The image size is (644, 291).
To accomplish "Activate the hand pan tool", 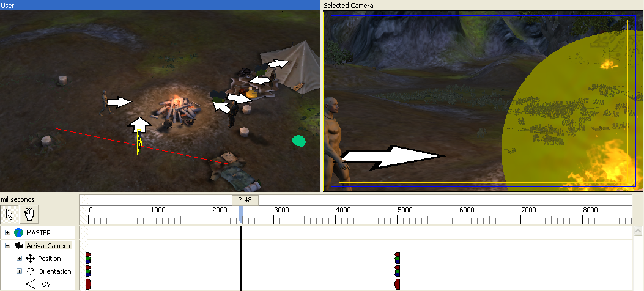I will point(29,214).
